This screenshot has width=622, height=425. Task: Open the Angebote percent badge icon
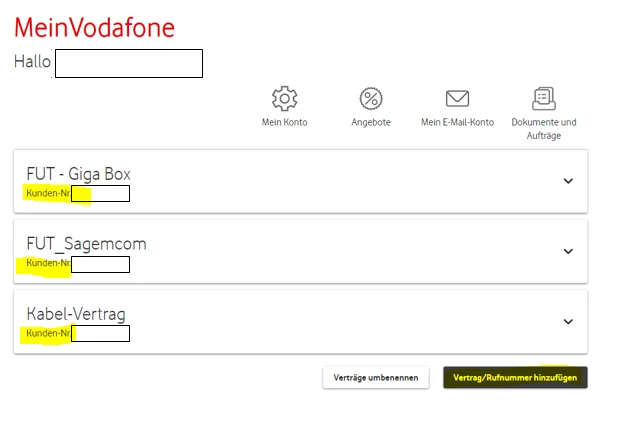tap(371, 98)
